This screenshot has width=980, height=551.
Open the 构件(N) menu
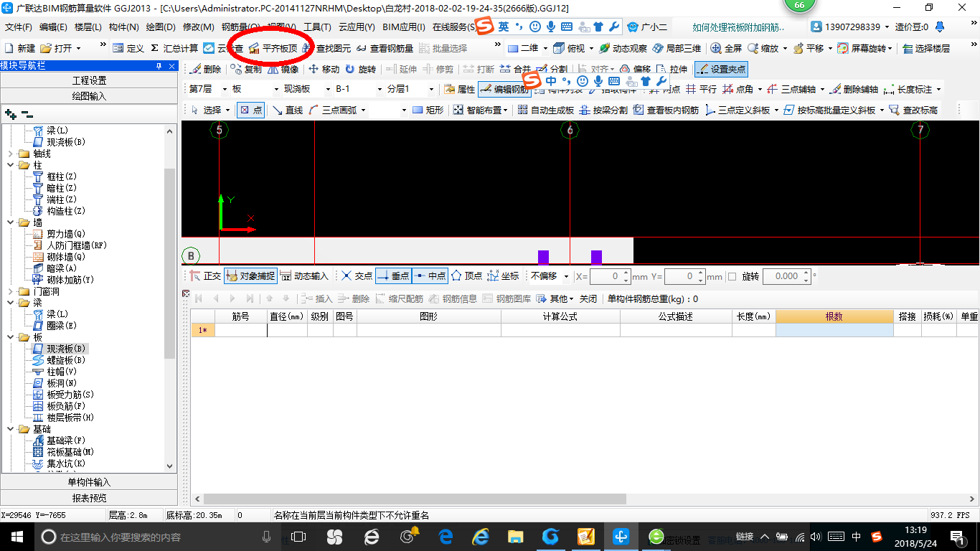tap(123, 27)
